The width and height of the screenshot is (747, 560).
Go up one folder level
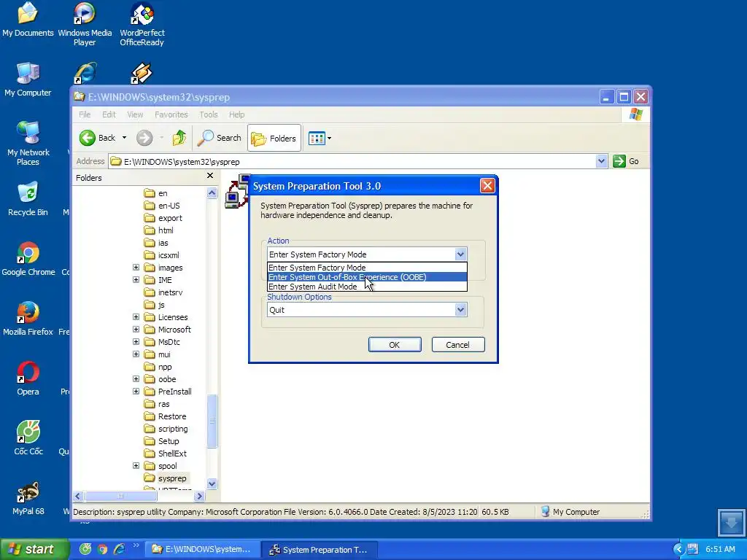(179, 138)
